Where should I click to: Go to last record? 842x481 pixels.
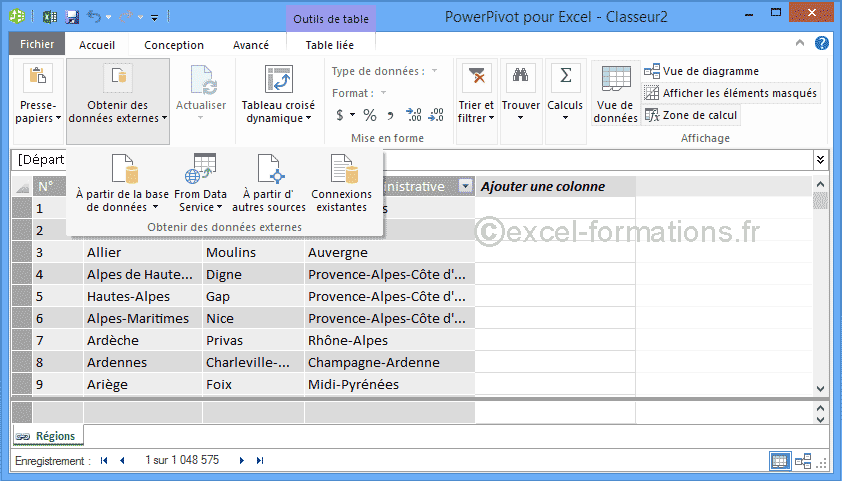[x=260, y=461]
